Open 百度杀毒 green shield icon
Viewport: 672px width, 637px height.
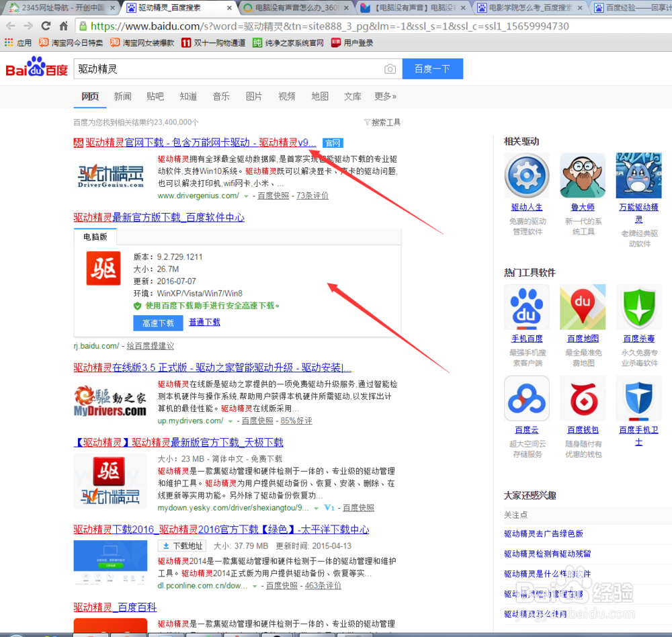(x=638, y=307)
